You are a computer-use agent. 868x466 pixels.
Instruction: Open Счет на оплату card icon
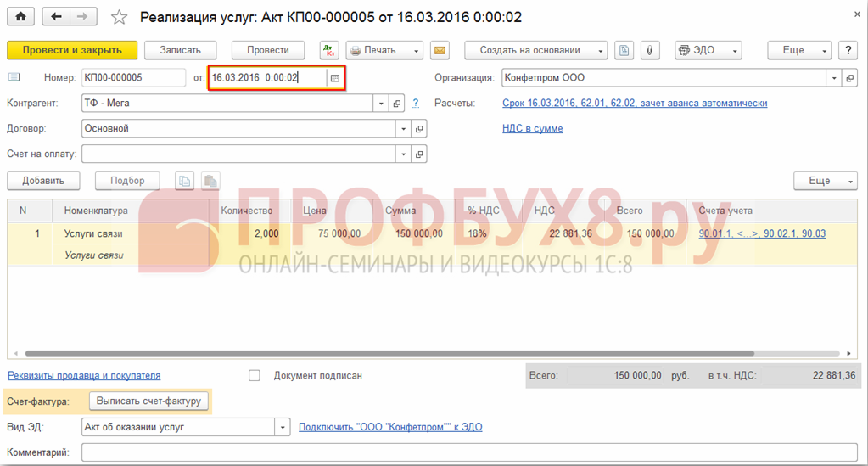coord(419,154)
